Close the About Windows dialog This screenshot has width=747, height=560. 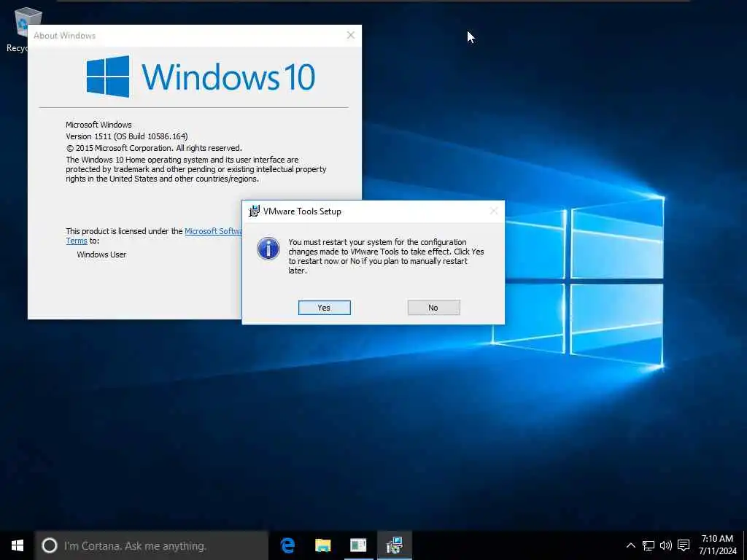351,35
